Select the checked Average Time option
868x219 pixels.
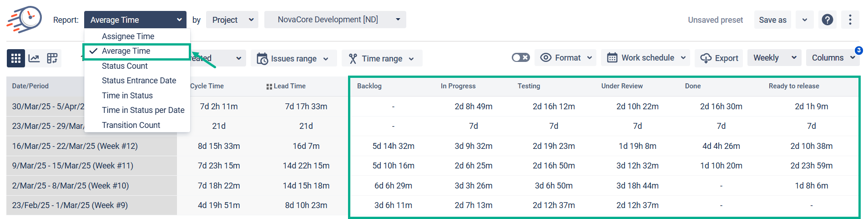tap(126, 51)
